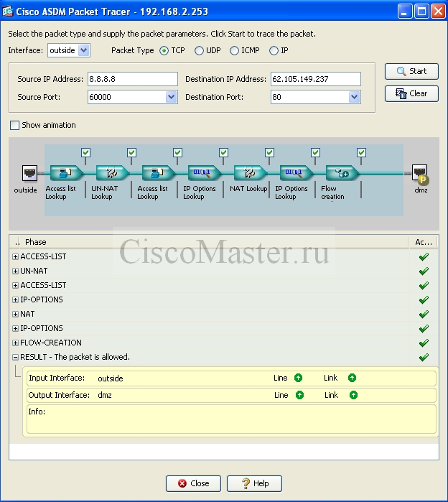Click the Cisco ASDM title bar icon

(x=8, y=11)
